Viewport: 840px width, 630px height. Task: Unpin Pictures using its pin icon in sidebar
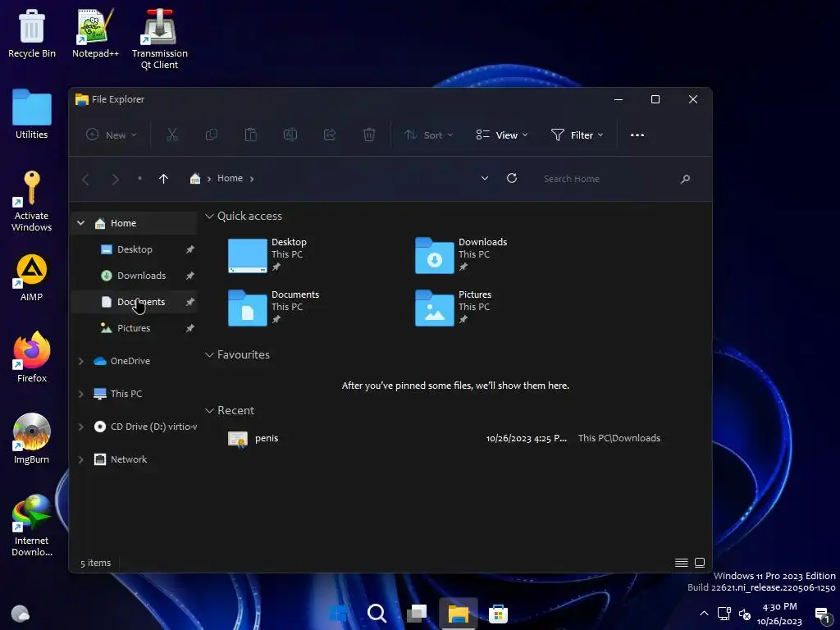(x=189, y=328)
